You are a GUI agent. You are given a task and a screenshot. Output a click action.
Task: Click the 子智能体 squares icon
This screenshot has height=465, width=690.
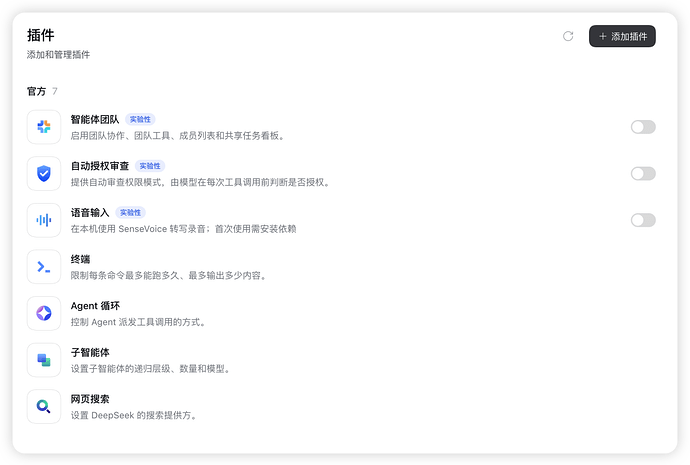point(44,360)
